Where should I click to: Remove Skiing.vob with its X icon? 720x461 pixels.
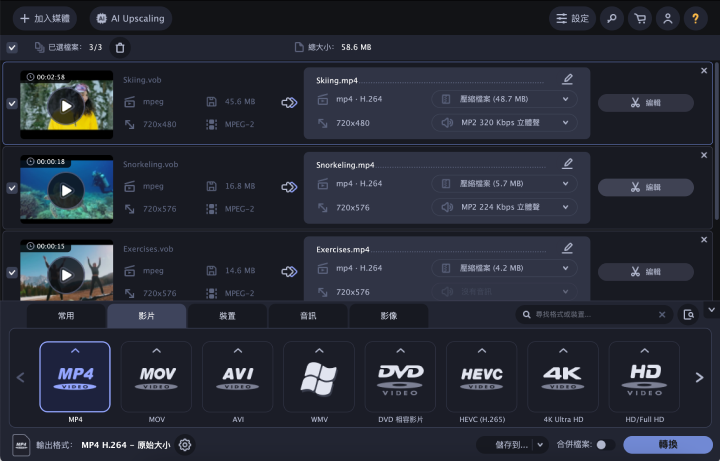pyautogui.click(x=704, y=71)
